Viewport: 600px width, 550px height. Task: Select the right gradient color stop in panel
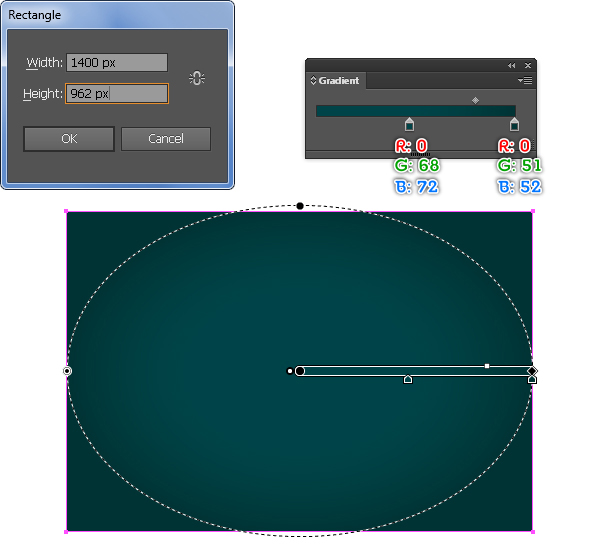pyautogui.click(x=514, y=124)
